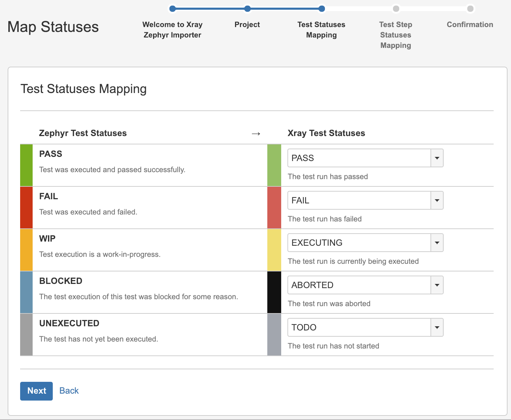Go back via the Back link
Image resolution: width=511 pixels, height=420 pixels.
tap(69, 391)
